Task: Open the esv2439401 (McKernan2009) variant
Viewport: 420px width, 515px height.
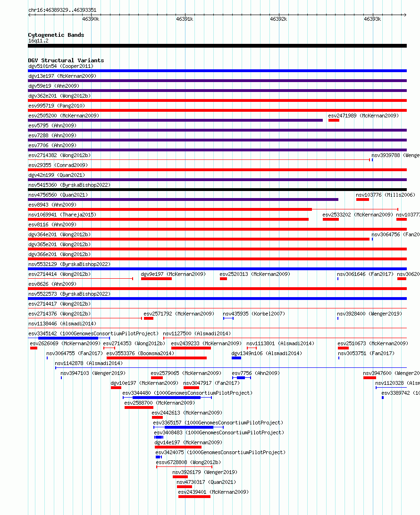Action: [213, 492]
